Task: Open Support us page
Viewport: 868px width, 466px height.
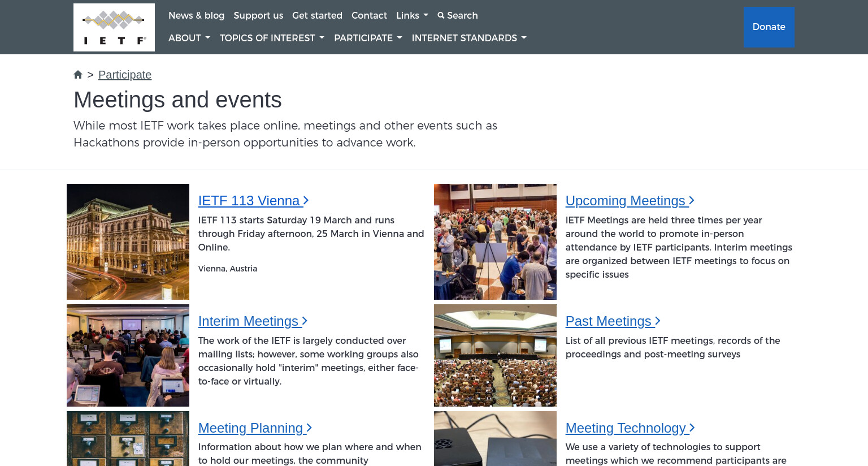Action: pyautogui.click(x=258, y=15)
